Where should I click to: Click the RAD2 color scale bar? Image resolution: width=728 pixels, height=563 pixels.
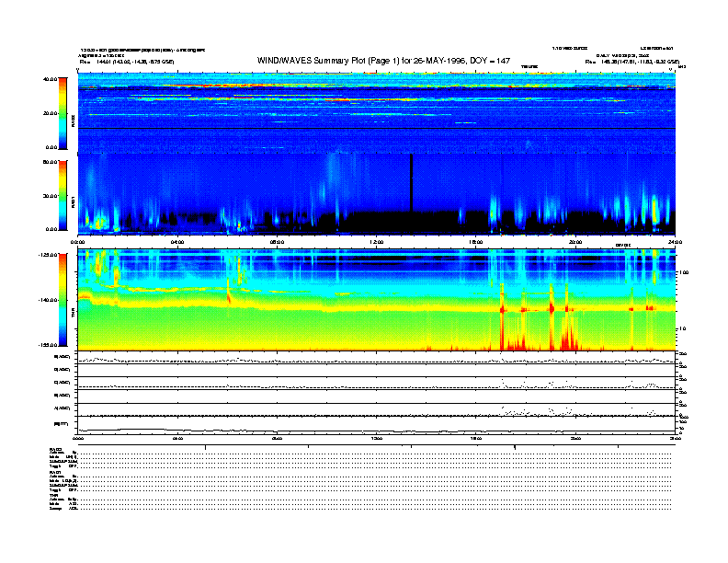pos(63,113)
